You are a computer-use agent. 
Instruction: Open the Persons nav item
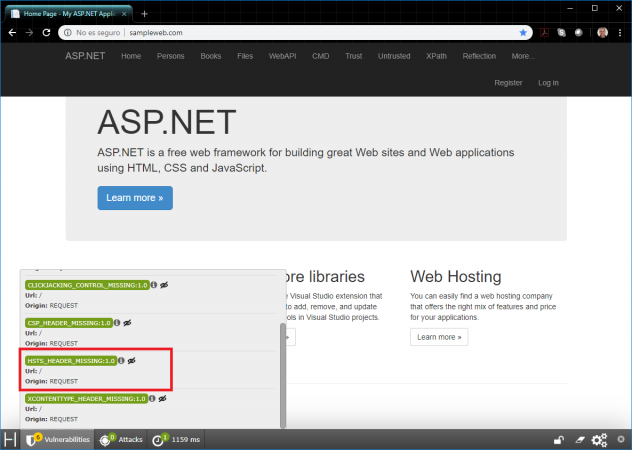tap(170, 56)
